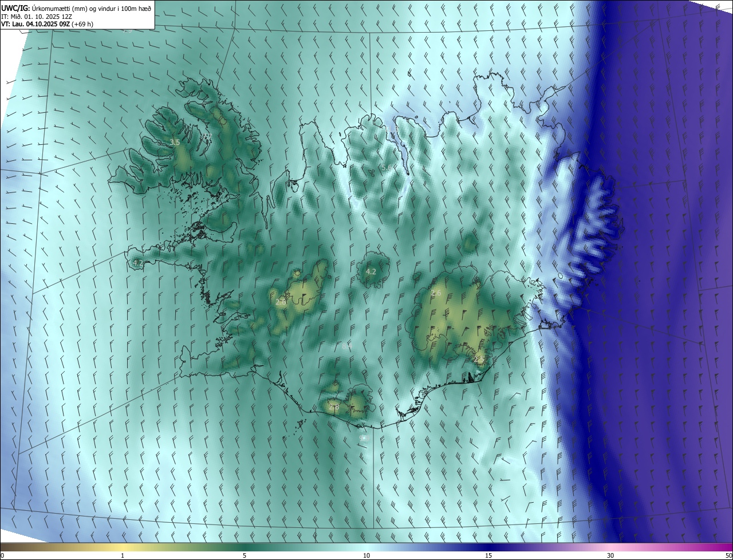Click the "30" tick label on the legend
This screenshot has height=560, width=733.
[x=610, y=555]
